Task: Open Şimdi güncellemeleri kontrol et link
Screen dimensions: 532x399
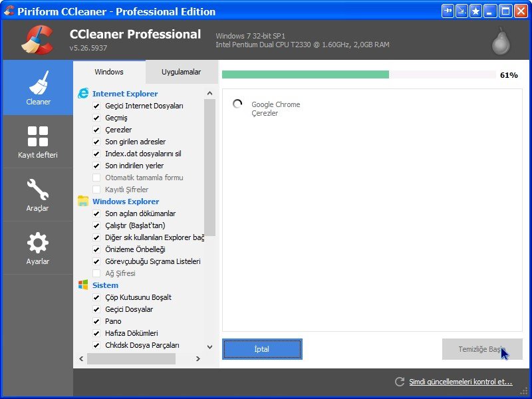Action: (460, 382)
